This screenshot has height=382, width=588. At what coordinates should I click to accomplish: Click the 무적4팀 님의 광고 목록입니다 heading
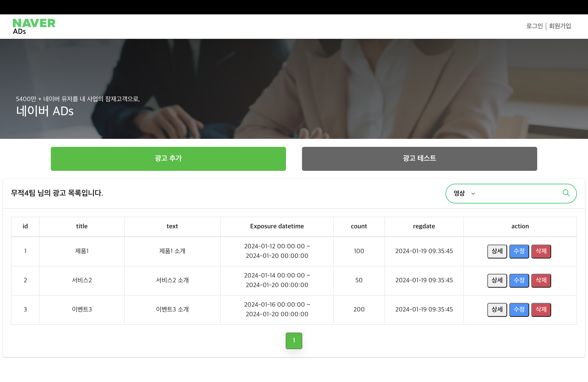click(57, 193)
